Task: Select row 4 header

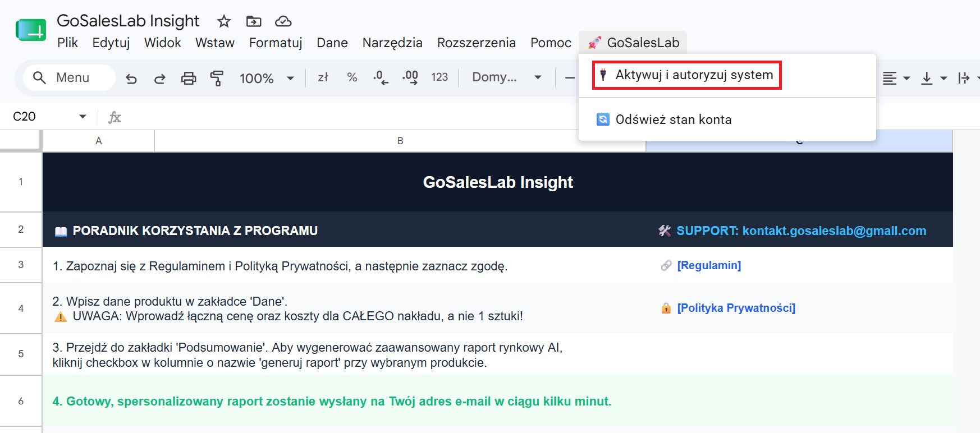Action: pos(21,308)
